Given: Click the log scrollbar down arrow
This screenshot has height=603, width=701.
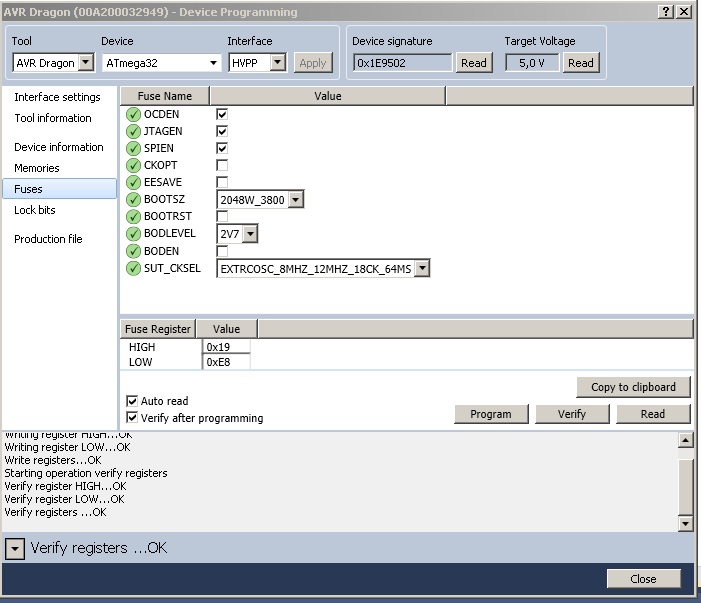Looking at the screenshot, I should (x=685, y=523).
